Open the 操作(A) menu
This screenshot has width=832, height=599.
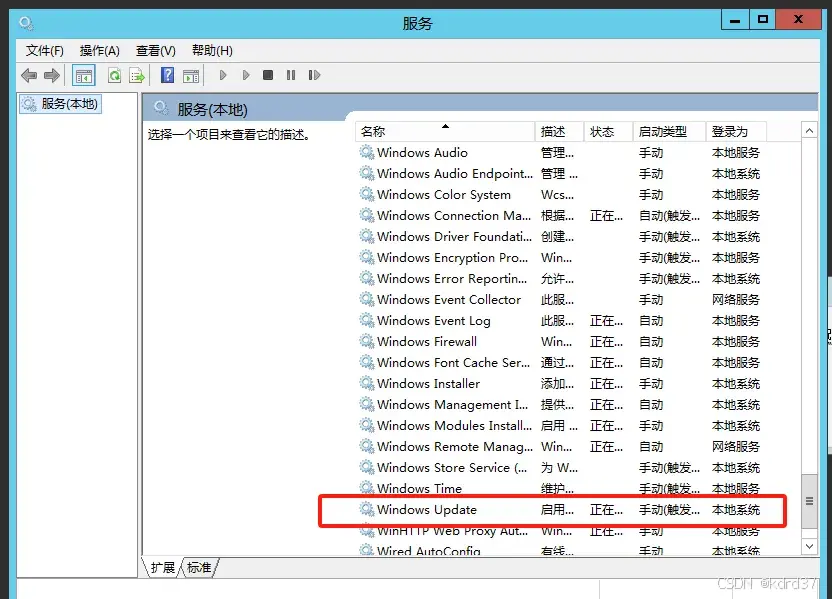click(x=99, y=50)
